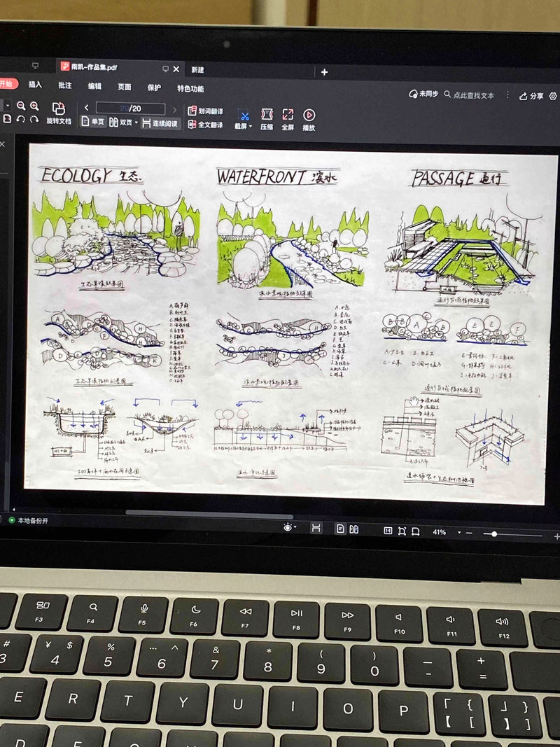
Task: Click the 本地备份开 local backup status
Action: (29, 520)
